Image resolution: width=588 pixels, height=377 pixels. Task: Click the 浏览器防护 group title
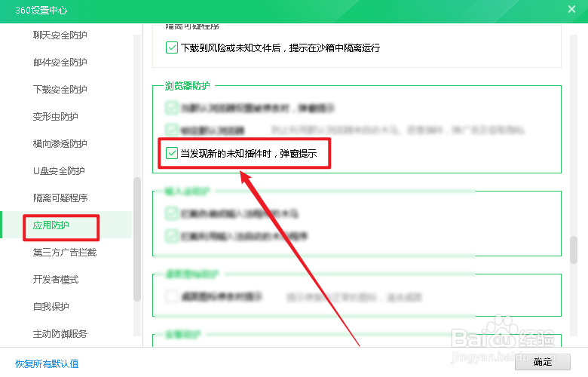[188, 85]
